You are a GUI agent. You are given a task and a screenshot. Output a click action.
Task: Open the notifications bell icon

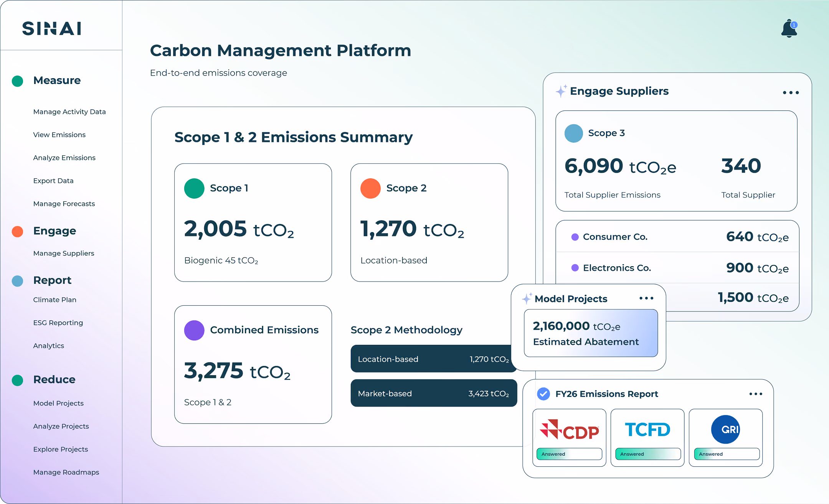tap(789, 28)
